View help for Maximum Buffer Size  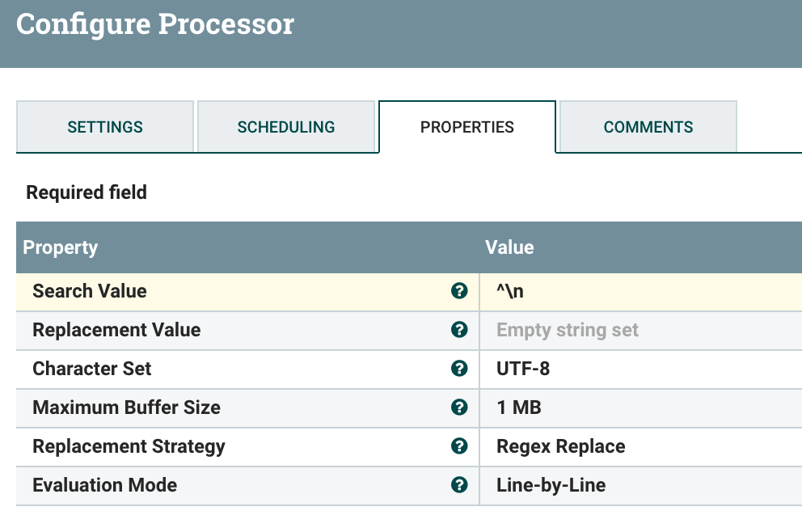tap(460, 407)
